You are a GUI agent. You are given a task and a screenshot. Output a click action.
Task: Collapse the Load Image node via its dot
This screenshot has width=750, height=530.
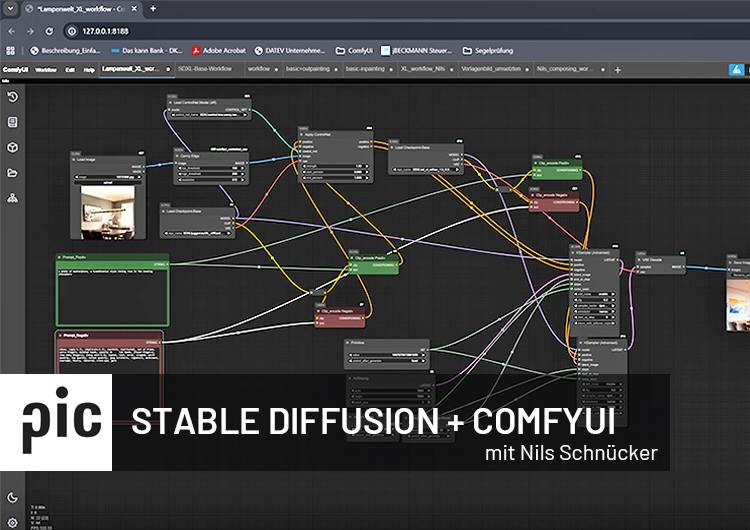click(x=74, y=160)
